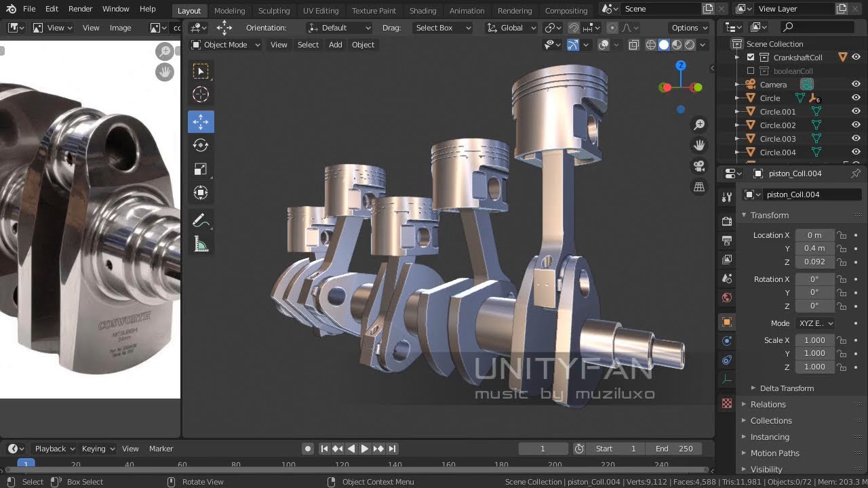The width and height of the screenshot is (868, 488).
Task: Click the Location Y value field
Action: point(814,249)
